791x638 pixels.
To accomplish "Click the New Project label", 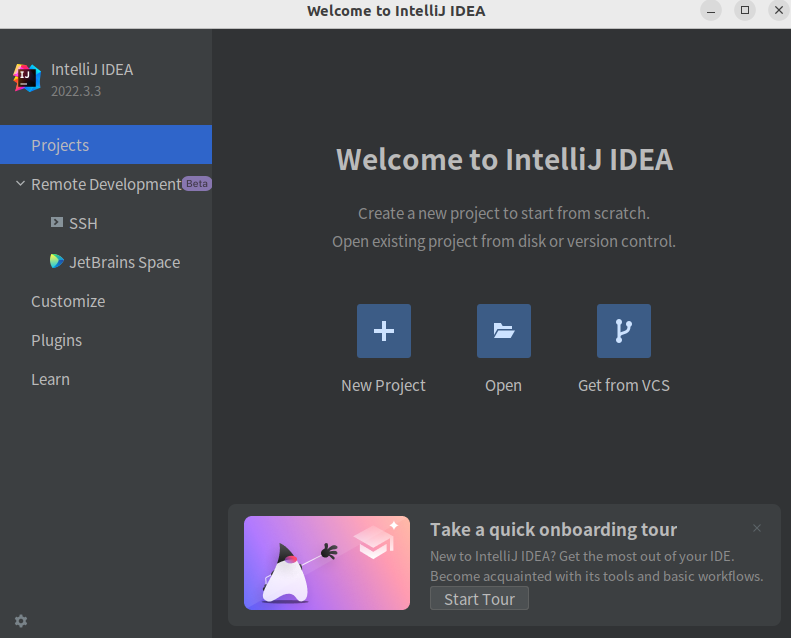I will point(383,386).
